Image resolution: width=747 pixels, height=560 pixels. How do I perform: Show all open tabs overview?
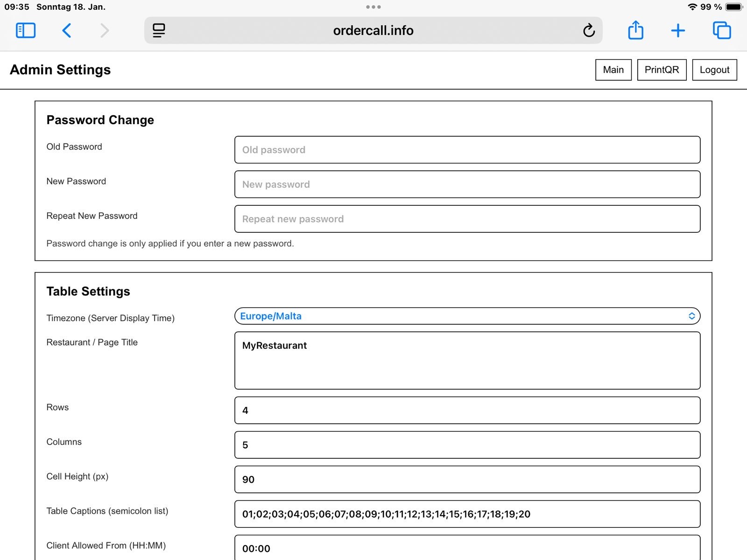tap(722, 30)
